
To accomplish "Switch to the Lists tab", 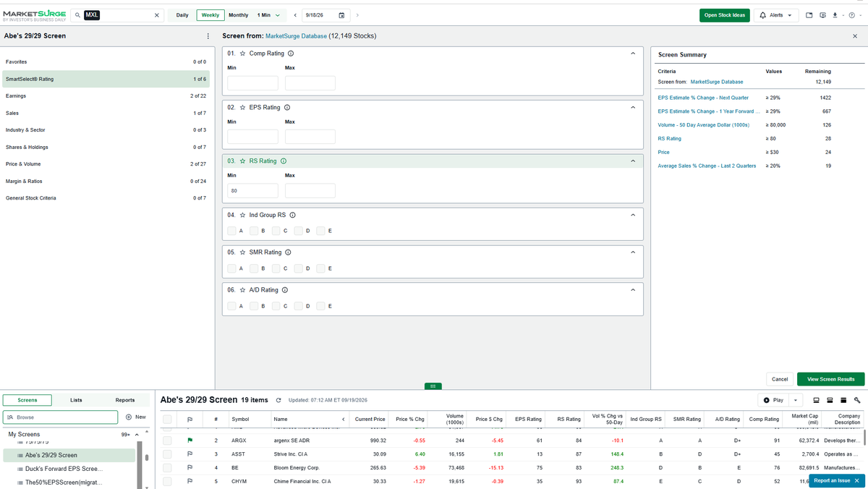I will point(76,400).
